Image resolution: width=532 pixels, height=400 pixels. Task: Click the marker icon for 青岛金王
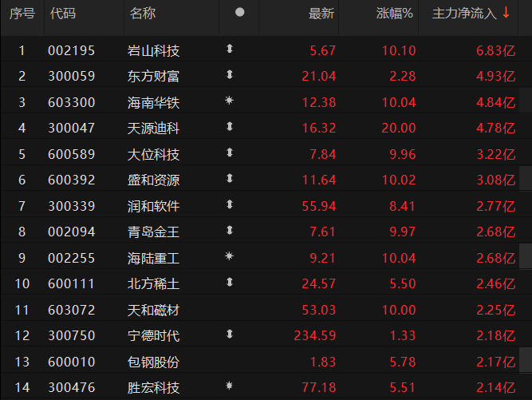(230, 230)
